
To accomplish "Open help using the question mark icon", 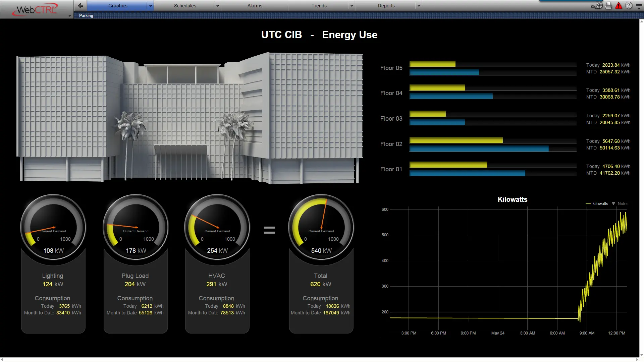I will 629,6.
